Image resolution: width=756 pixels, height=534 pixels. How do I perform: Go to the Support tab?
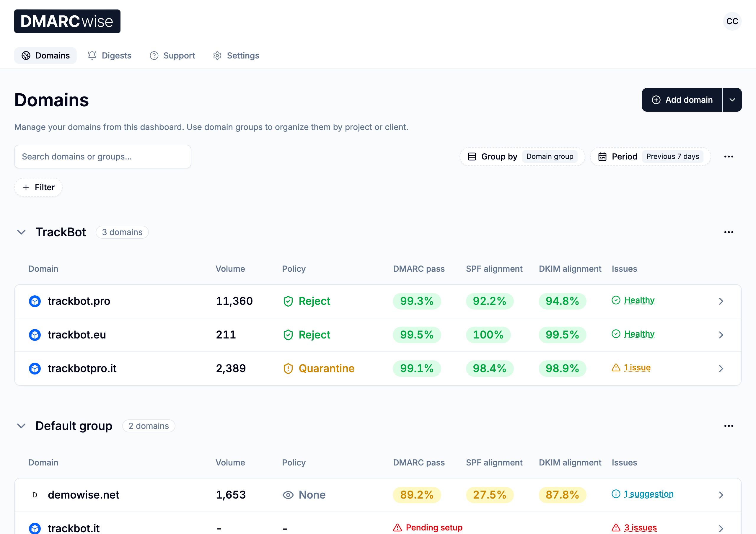(x=172, y=56)
